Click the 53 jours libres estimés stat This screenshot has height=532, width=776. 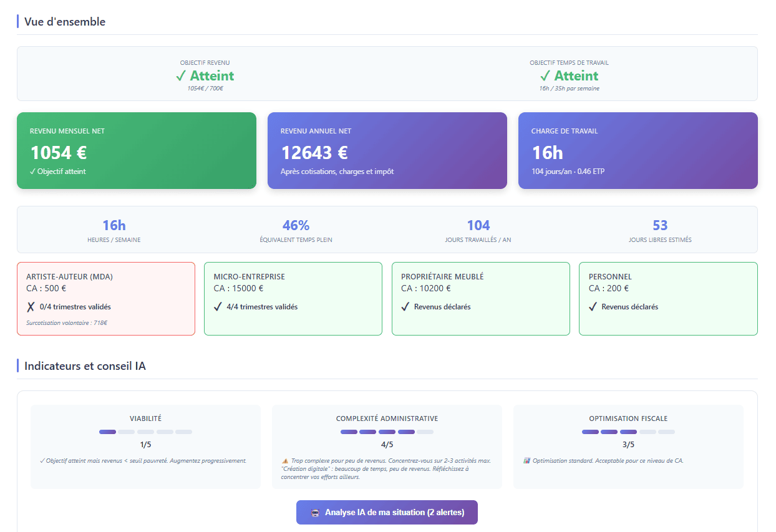click(660, 230)
